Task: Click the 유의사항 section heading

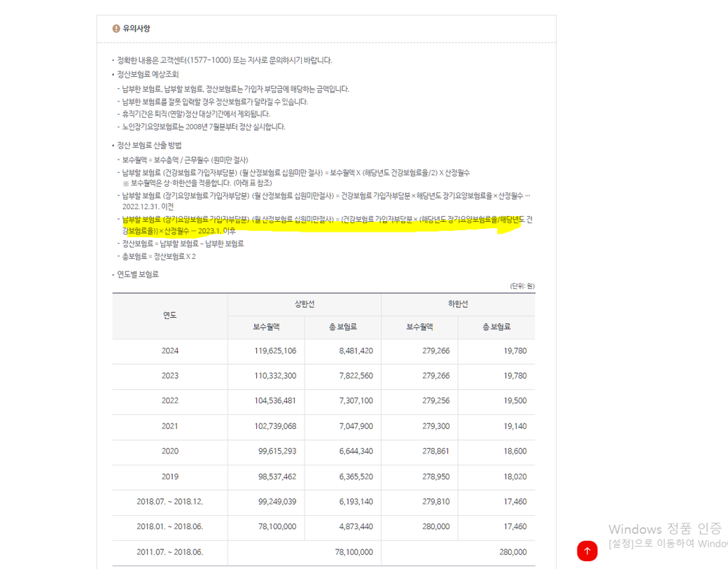Action: click(x=136, y=29)
